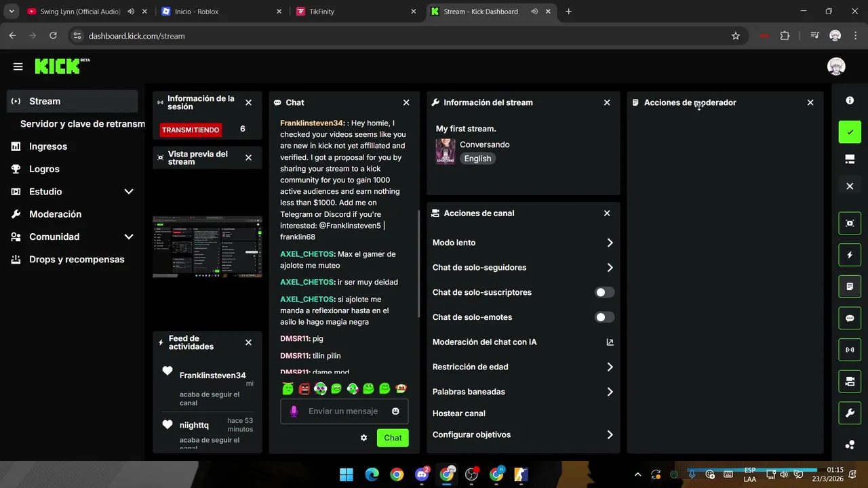Toggle the chat bubble widget icon
This screenshot has height=488, width=868.
click(850, 318)
